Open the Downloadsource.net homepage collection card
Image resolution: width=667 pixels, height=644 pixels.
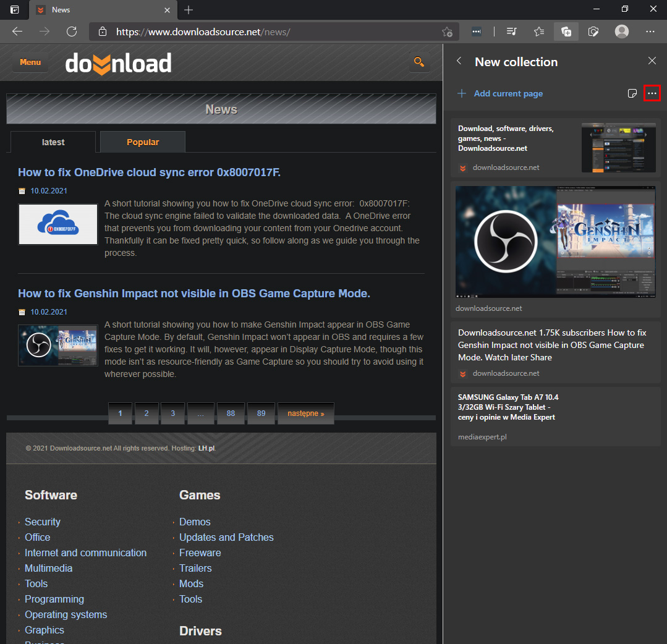(x=555, y=148)
